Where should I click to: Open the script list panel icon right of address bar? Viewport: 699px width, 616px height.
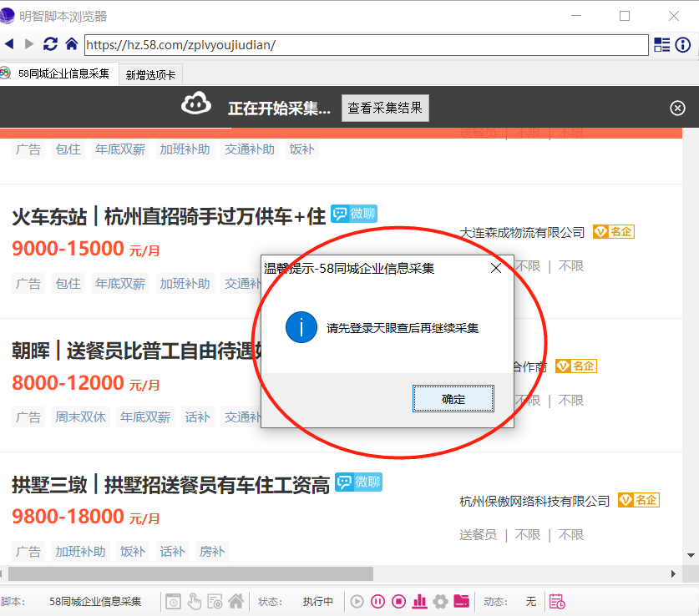(661, 44)
